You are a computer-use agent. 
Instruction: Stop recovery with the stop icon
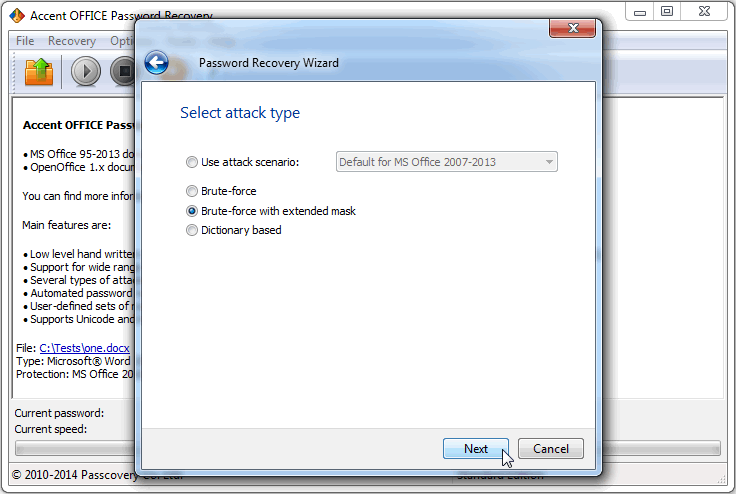123,71
